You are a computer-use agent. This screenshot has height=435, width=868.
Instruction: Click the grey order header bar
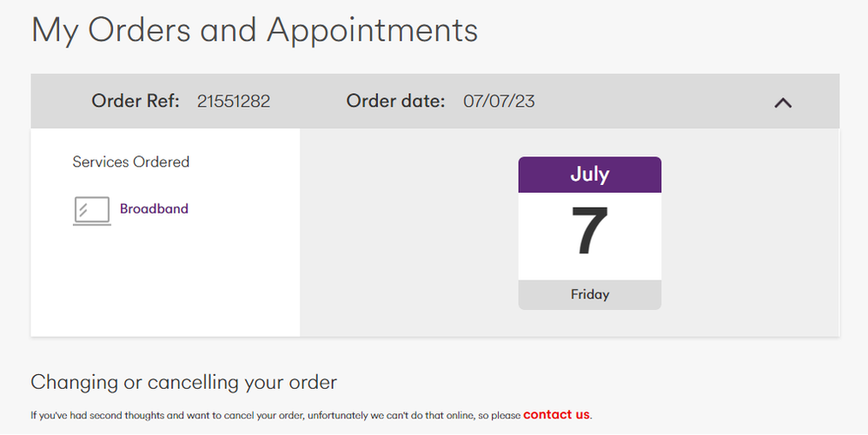[x=435, y=102]
